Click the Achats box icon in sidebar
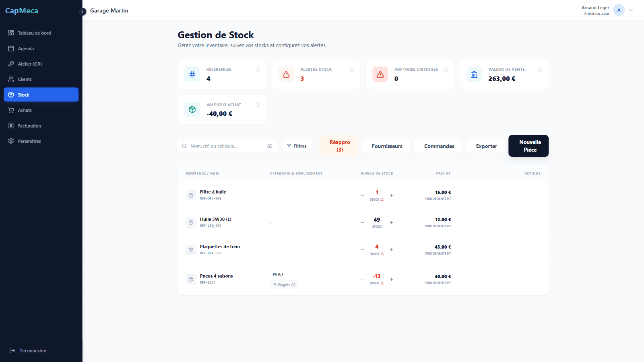Screen dimensions: 644x362 click(x=11, y=110)
